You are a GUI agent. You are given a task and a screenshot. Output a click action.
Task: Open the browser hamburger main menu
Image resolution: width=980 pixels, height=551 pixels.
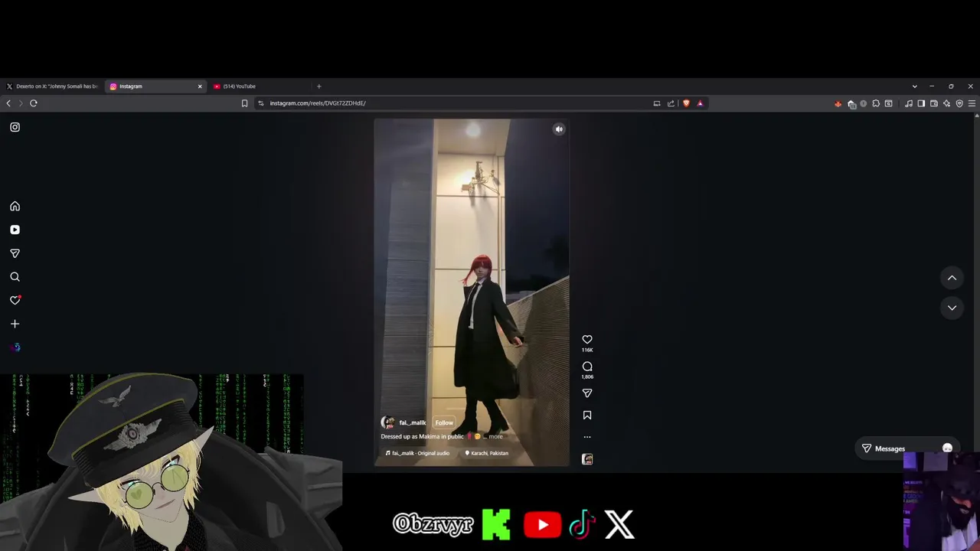pos(972,103)
